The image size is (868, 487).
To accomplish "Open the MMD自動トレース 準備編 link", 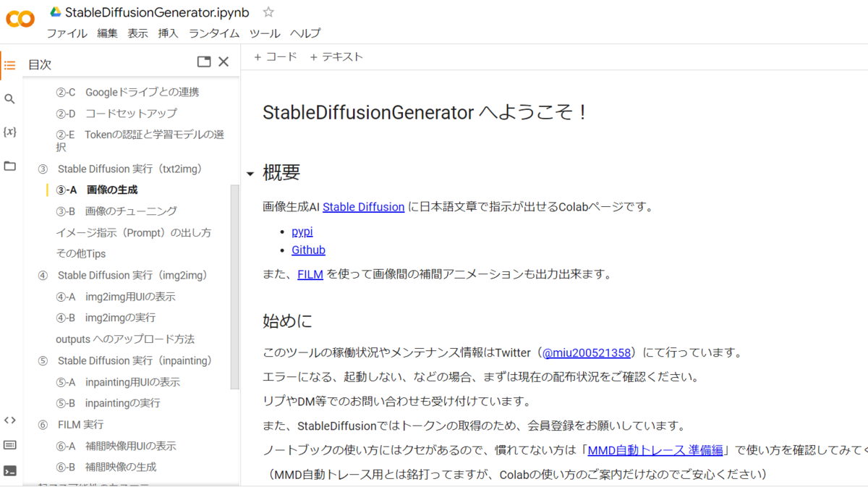I will pyautogui.click(x=655, y=450).
